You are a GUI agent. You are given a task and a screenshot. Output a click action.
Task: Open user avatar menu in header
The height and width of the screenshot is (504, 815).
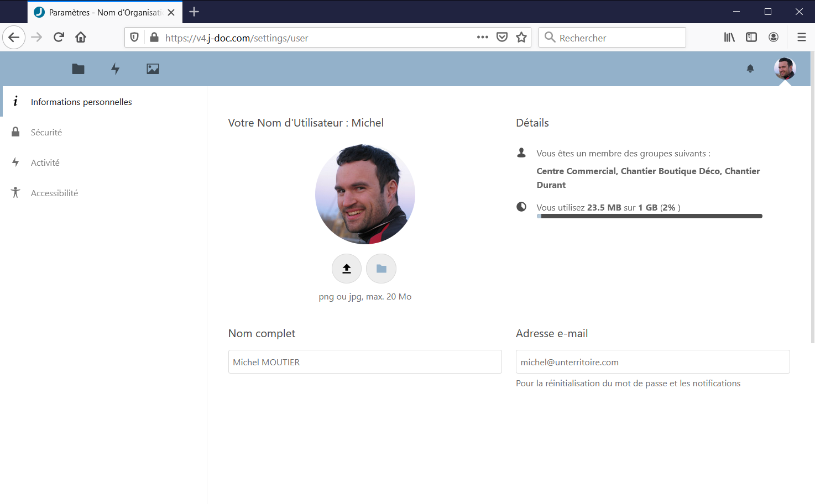[x=785, y=69]
